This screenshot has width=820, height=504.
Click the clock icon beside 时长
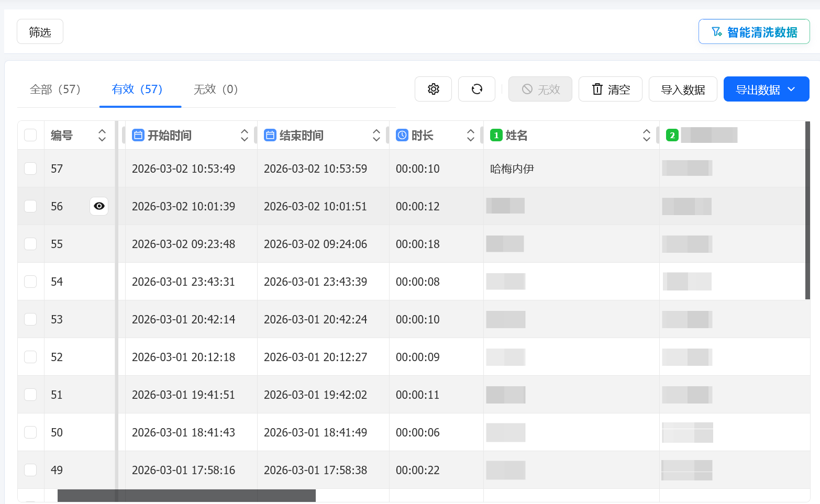[402, 135]
